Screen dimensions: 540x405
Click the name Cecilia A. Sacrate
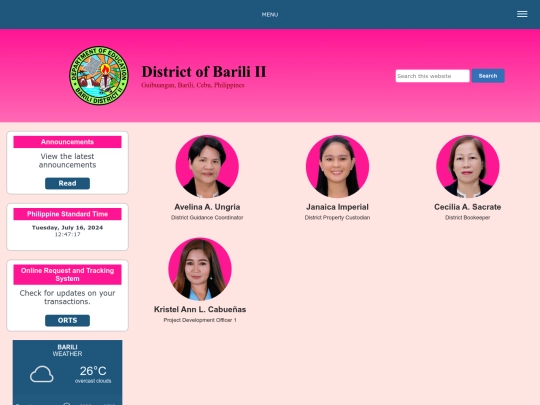467,207
